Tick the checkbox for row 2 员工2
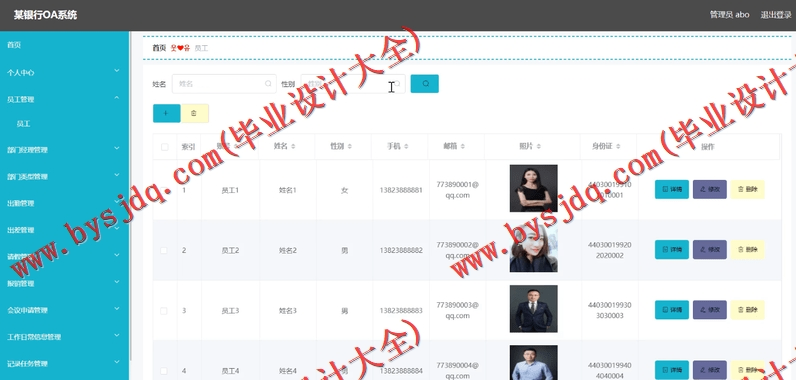The height and width of the screenshot is (380, 796). pos(163,251)
